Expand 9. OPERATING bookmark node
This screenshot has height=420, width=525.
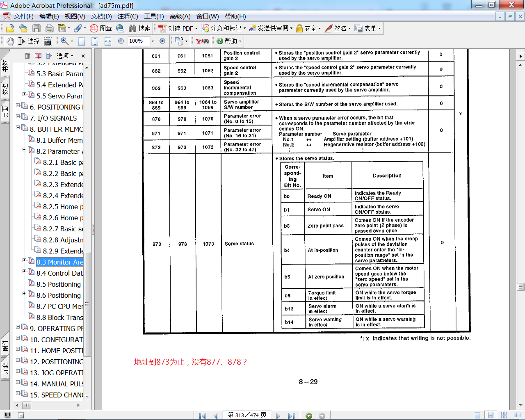coord(18,327)
